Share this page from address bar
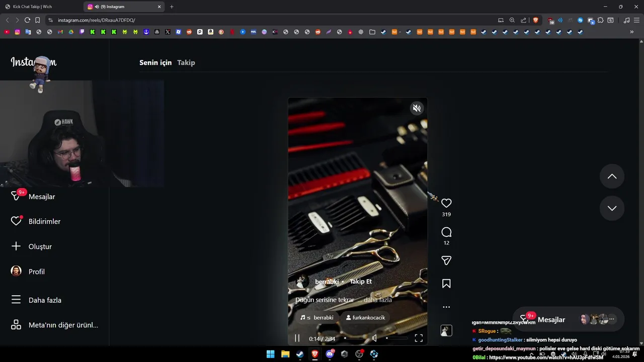The image size is (644, 362). [524, 20]
